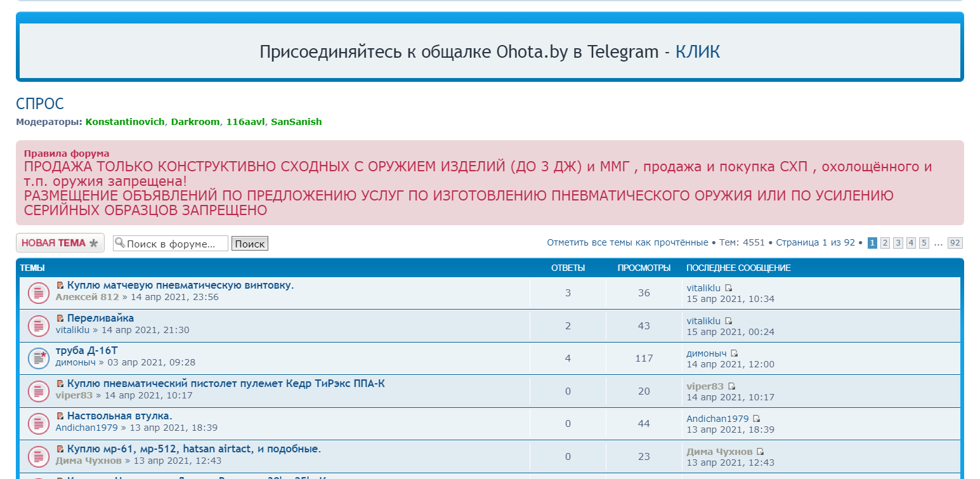Open the КЛИК Telegram chat link
The image size is (980, 479).
(698, 51)
